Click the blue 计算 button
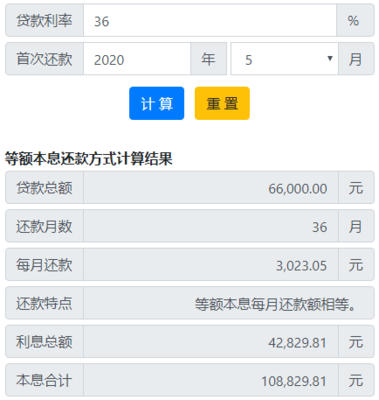This screenshot has width=379, height=400. (x=156, y=103)
